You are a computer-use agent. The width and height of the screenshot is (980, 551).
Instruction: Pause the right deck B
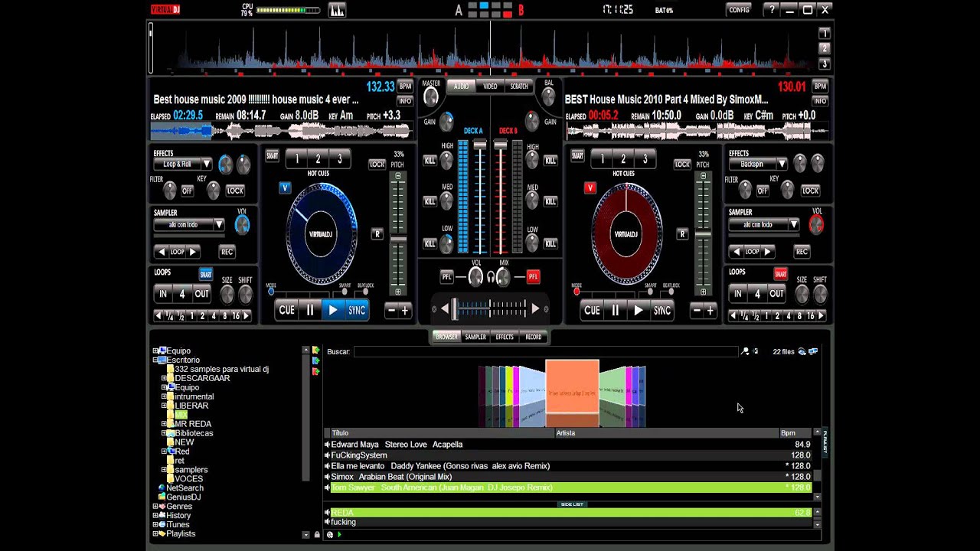[x=615, y=310]
